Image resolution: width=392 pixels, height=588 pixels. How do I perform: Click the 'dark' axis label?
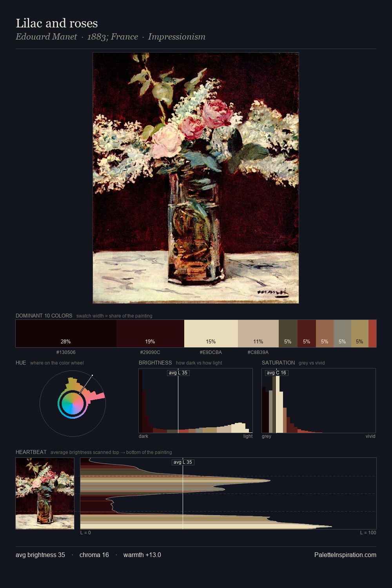coord(143,436)
